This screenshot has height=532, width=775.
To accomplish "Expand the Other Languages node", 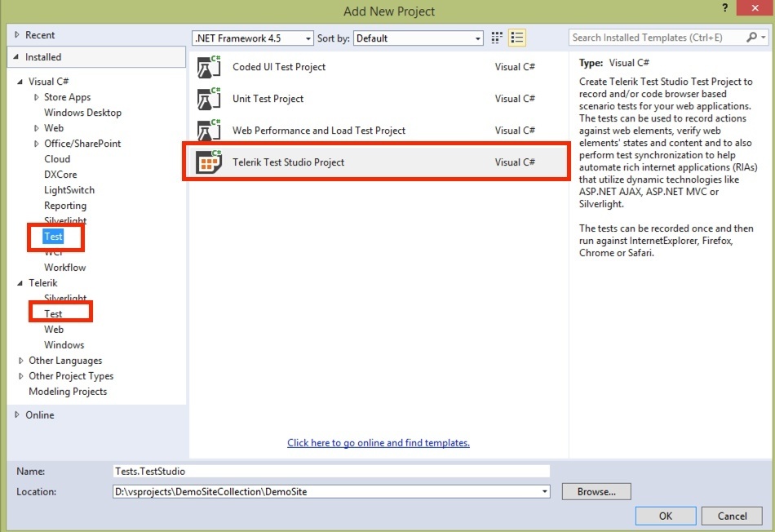I will (20, 361).
